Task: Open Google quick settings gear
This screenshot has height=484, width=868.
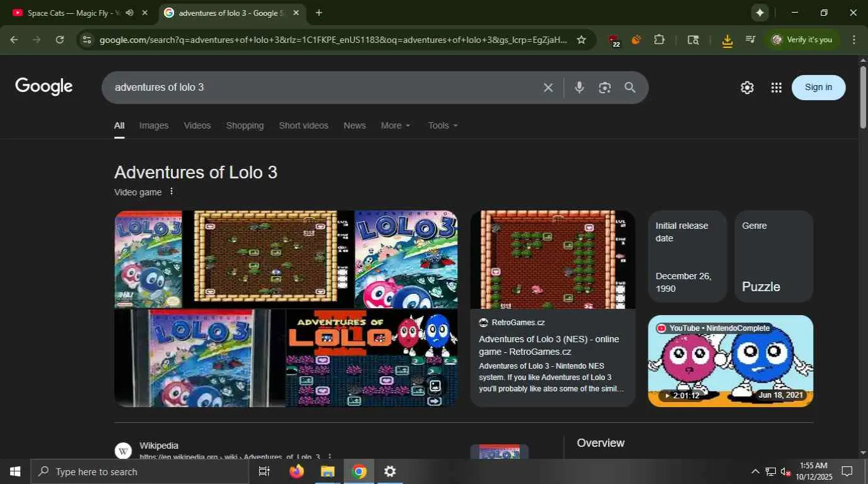Action: pos(747,88)
